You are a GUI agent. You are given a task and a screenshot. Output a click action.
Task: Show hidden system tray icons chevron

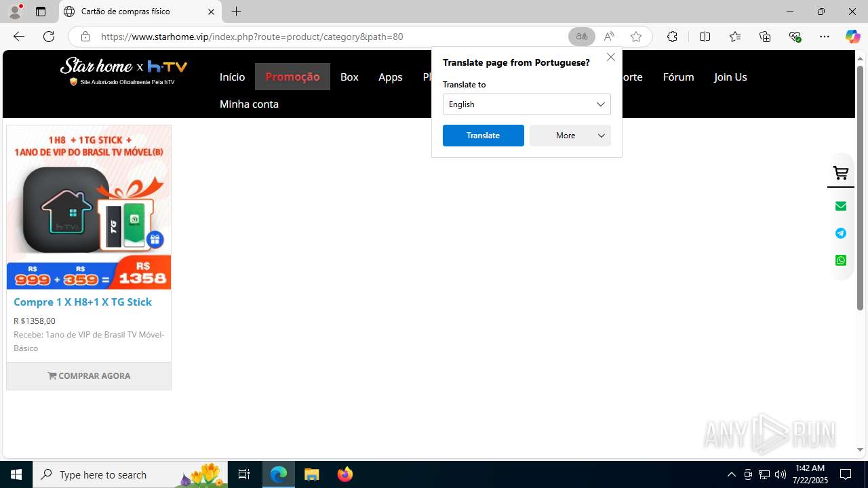731,474
